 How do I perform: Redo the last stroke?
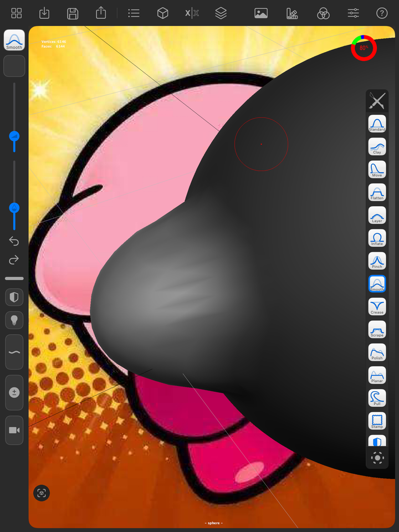[14, 260]
